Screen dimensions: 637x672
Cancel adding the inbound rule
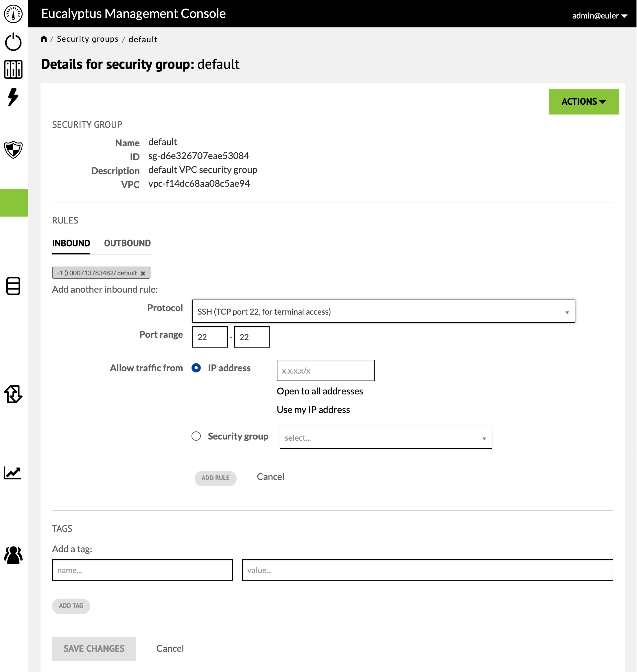[270, 477]
